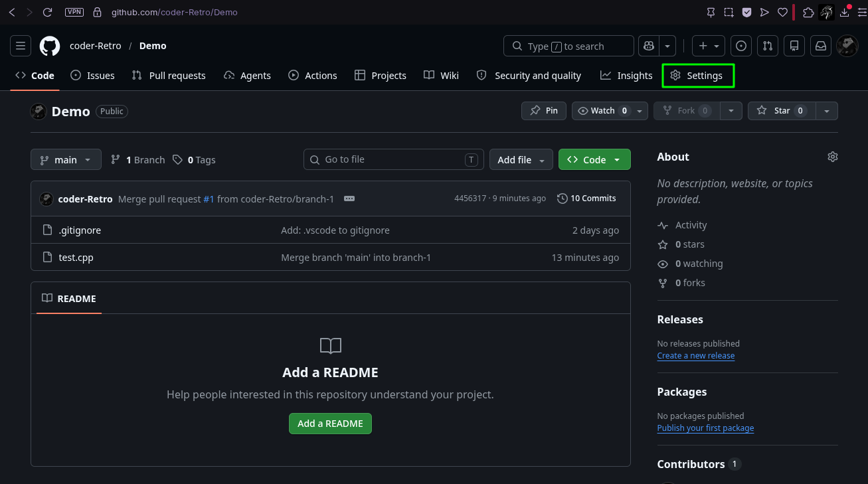Open the repositories icon in header
868x484 pixels.
[x=794, y=46]
